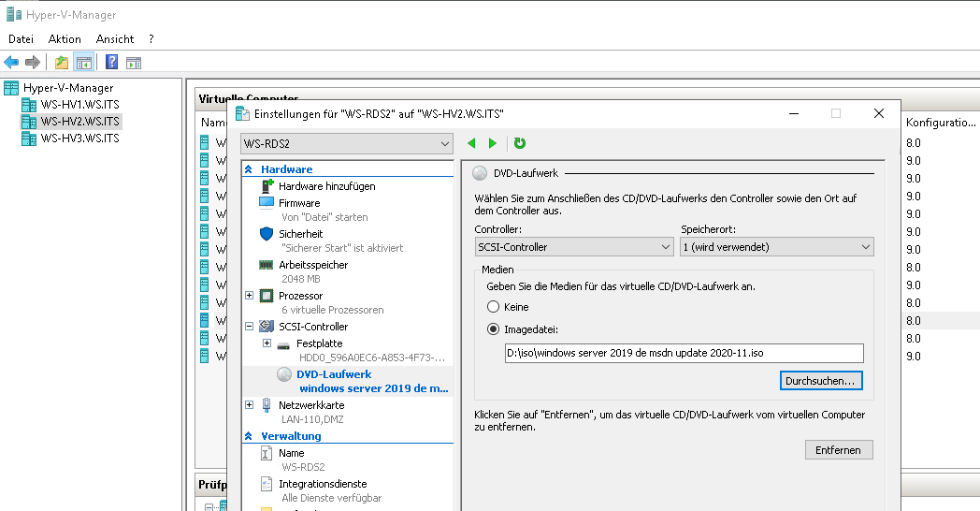The width and height of the screenshot is (980, 511).
Task: Select server WS-HV3.WS.ITS in tree
Action: [x=79, y=139]
